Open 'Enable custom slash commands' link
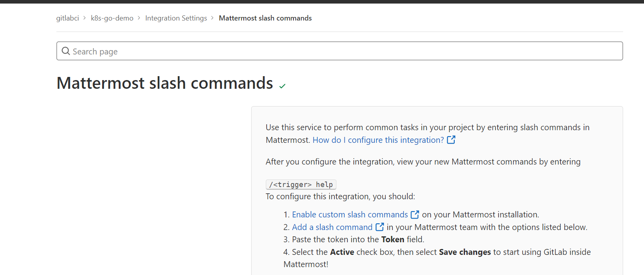Image resolution: width=644 pixels, height=275 pixels. (x=350, y=215)
